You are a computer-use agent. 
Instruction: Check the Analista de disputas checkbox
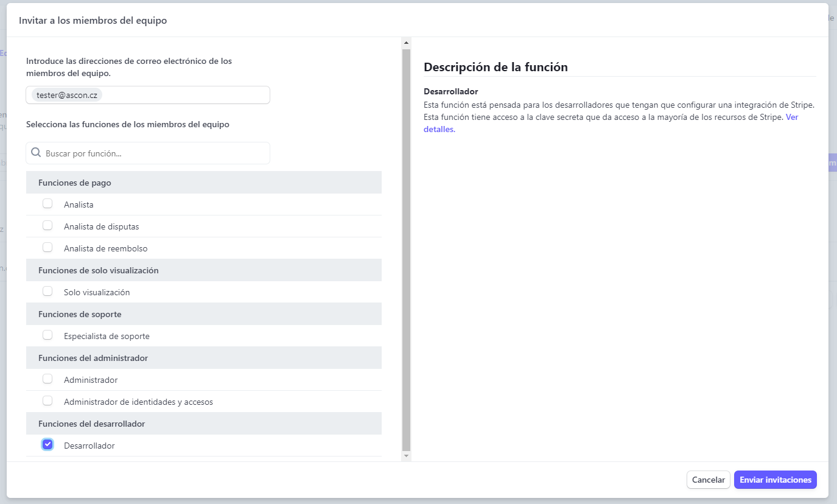point(47,226)
